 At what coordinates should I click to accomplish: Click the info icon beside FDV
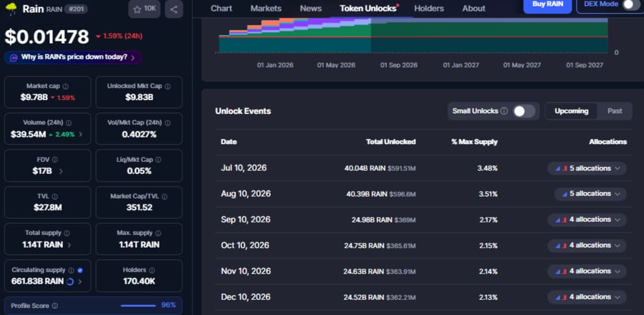pos(55,160)
